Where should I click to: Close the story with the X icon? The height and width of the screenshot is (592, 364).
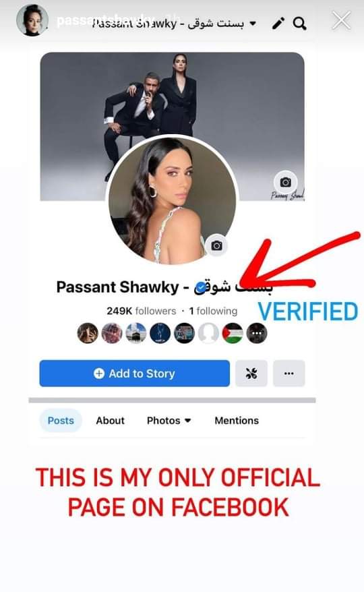coord(341,20)
